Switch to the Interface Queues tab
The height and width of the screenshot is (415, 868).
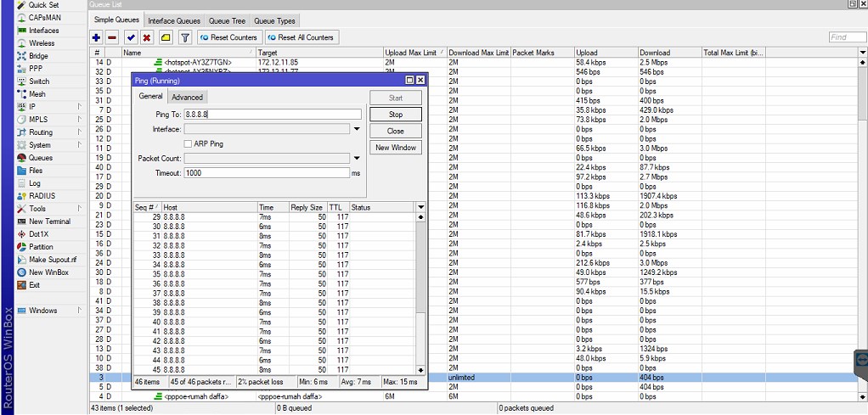coord(174,21)
